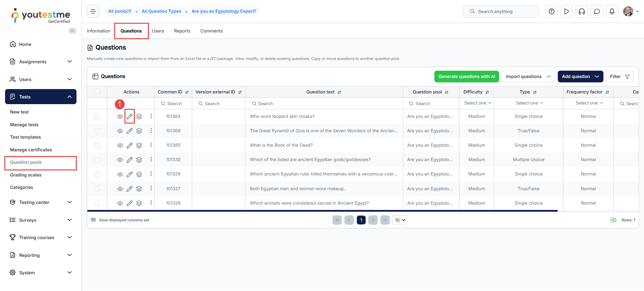Open versions layers icon for question 101365
The height and width of the screenshot is (291, 644).
[139, 145]
